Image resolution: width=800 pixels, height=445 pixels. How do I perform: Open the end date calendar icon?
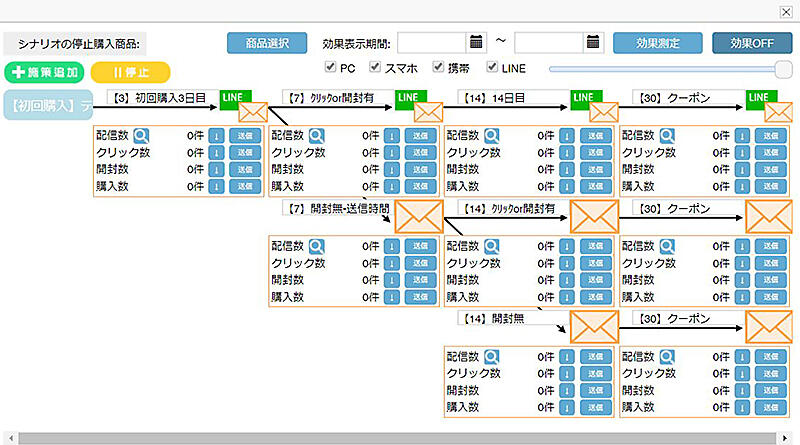(x=593, y=43)
